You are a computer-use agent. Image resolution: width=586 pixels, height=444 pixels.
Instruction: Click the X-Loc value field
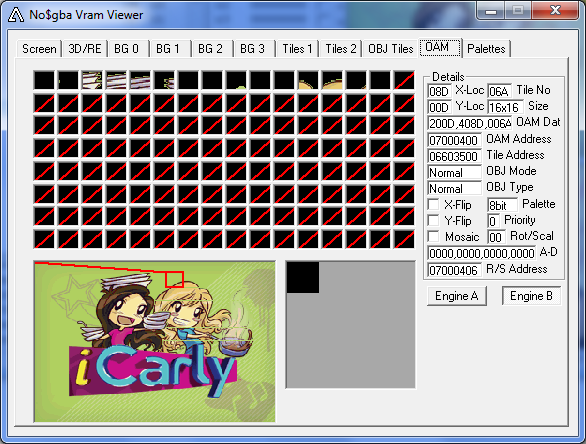point(439,91)
